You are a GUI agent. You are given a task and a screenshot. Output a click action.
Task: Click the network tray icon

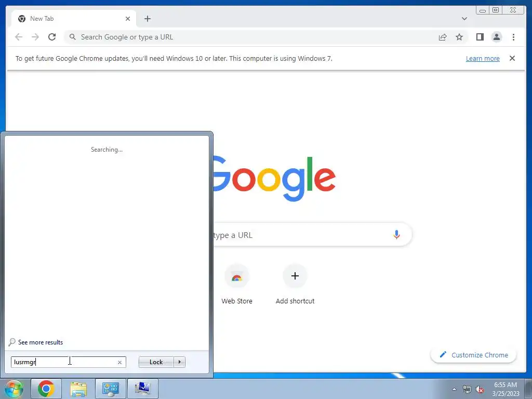point(467,390)
